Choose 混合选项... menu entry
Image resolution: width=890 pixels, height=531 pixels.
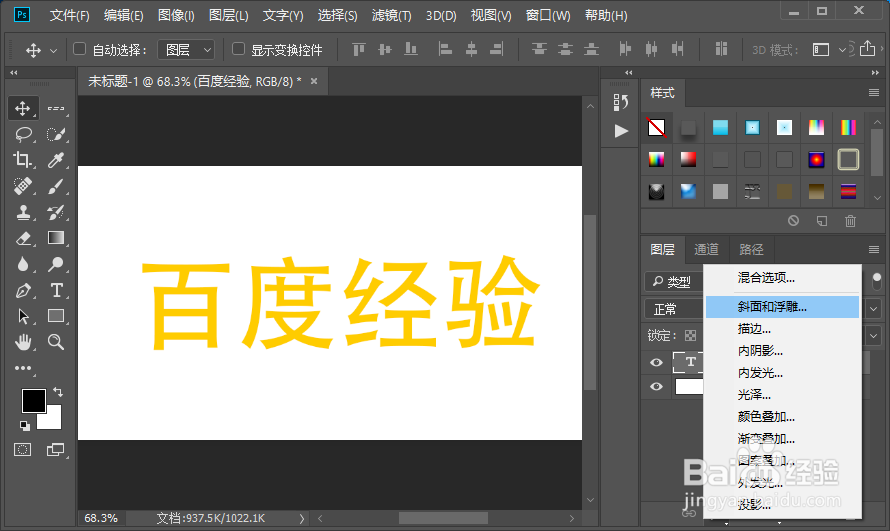782,278
